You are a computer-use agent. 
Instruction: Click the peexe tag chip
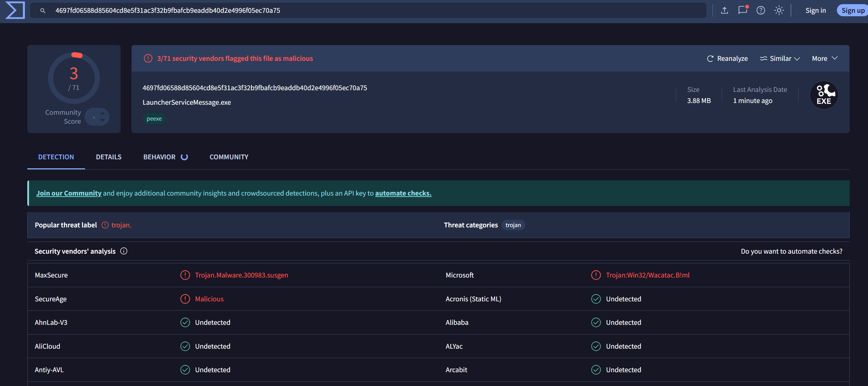(x=154, y=119)
